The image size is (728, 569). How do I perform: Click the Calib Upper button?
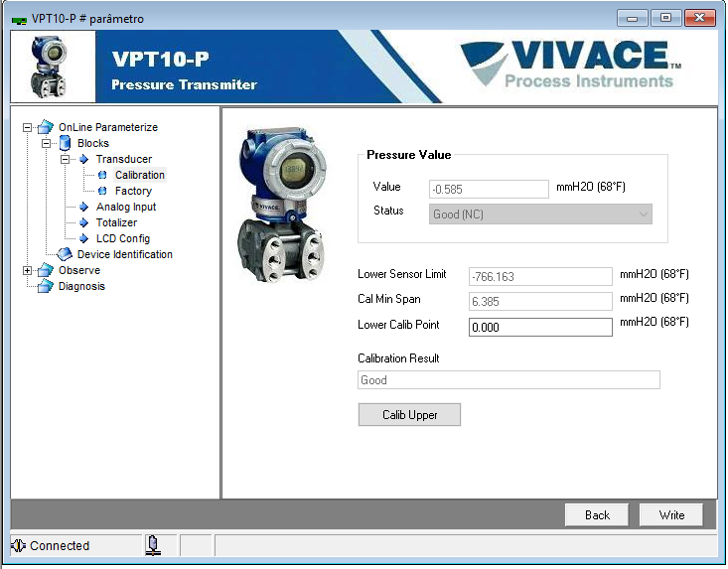pos(409,414)
